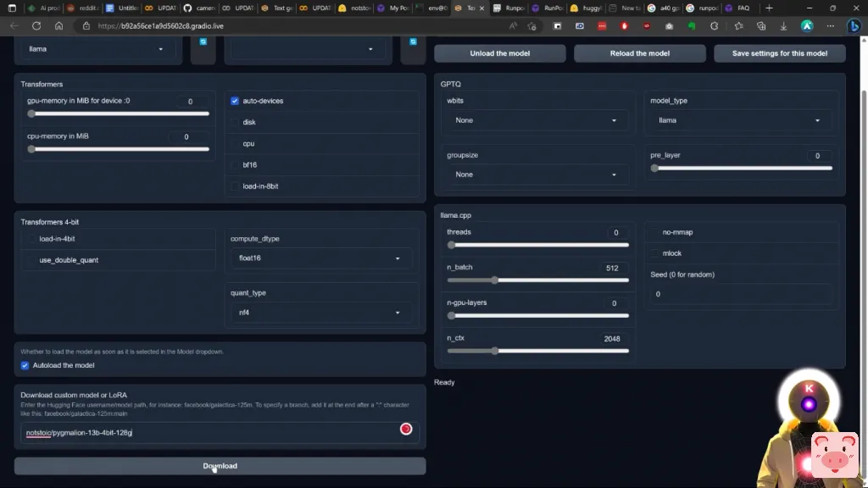
Task: Open a new browser tab with plus icon
Action: click(x=769, y=8)
